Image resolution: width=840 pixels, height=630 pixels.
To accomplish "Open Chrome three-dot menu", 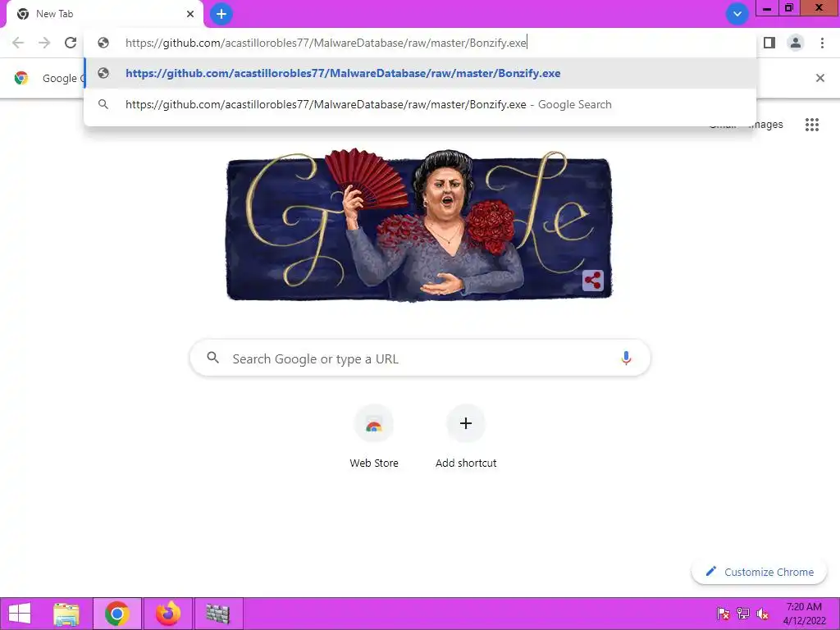I will coord(822,43).
